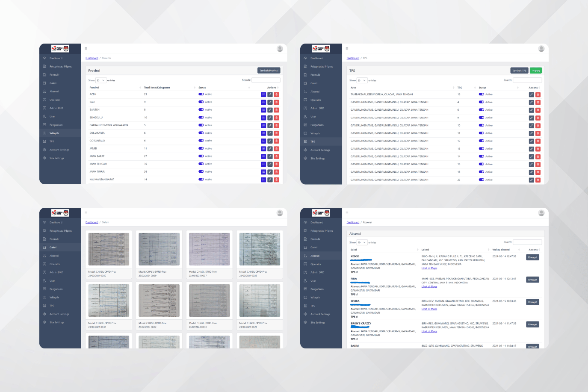
Task: Toggle status of GANDRUNGMANIS TPS 13 row
Action: click(482, 149)
